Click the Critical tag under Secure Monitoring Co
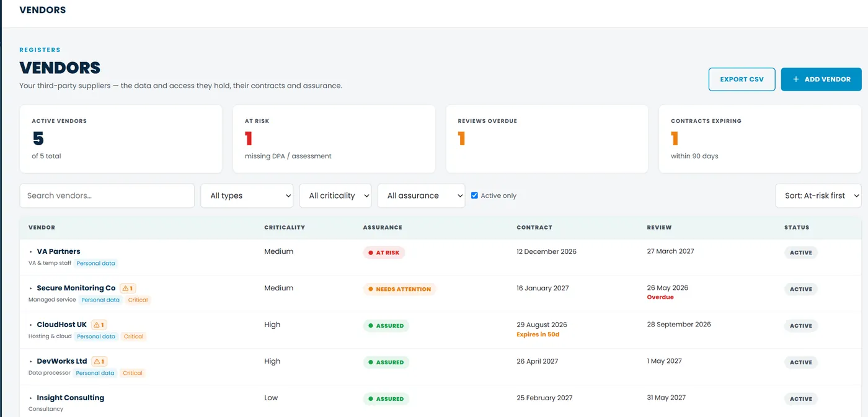The image size is (868, 417). [x=138, y=300]
